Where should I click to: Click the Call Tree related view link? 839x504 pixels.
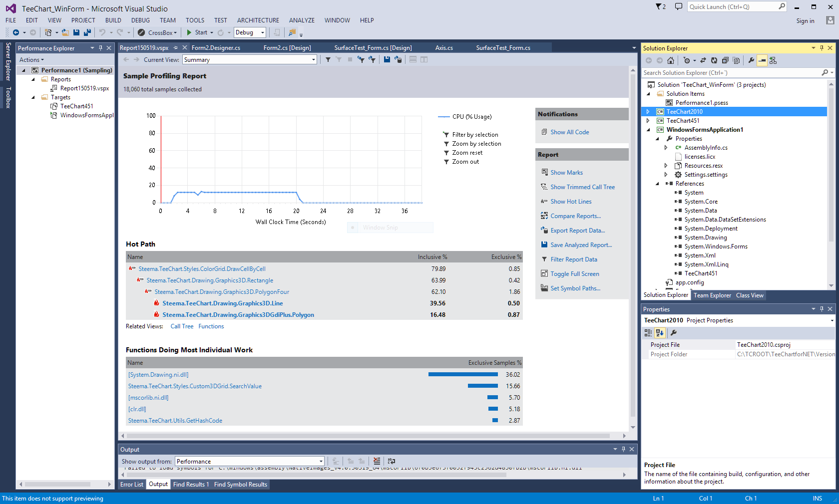pyautogui.click(x=182, y=326)
